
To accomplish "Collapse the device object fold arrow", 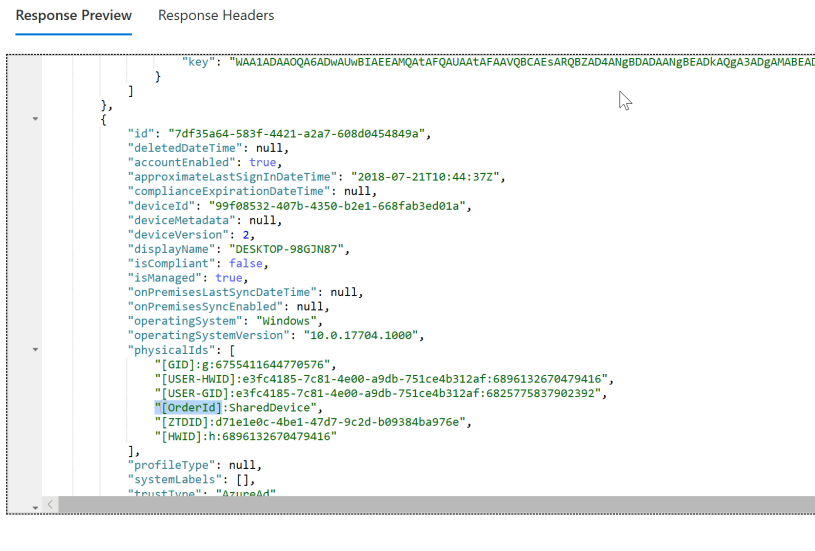I will click(x=37, y=119).
